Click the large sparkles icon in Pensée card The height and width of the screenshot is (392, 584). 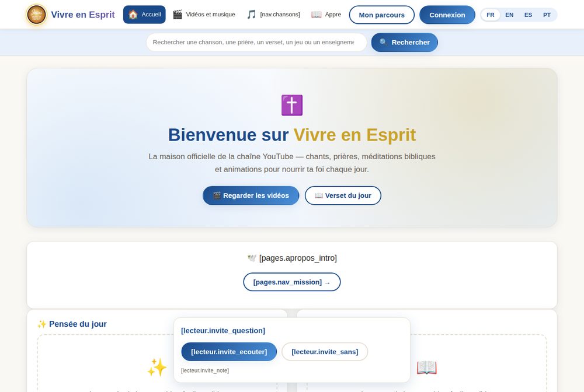point(157,367)
